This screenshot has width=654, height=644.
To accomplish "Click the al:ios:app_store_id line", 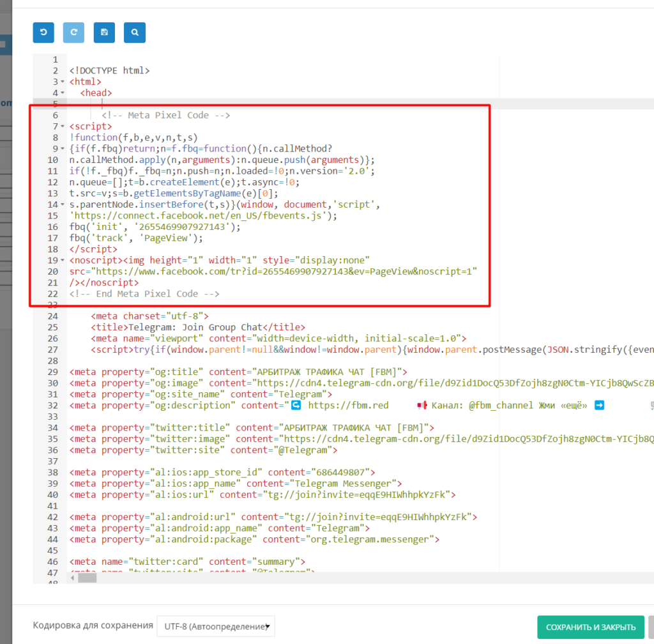I will coord(222,473).
